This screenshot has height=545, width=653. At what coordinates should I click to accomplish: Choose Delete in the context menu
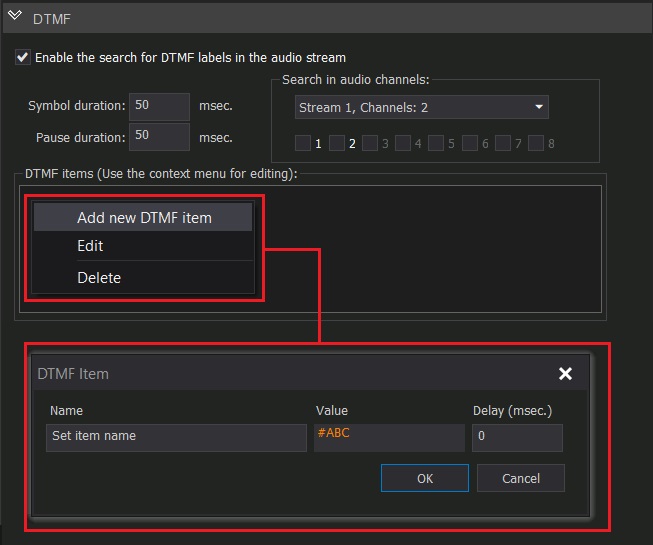[143, 277]
